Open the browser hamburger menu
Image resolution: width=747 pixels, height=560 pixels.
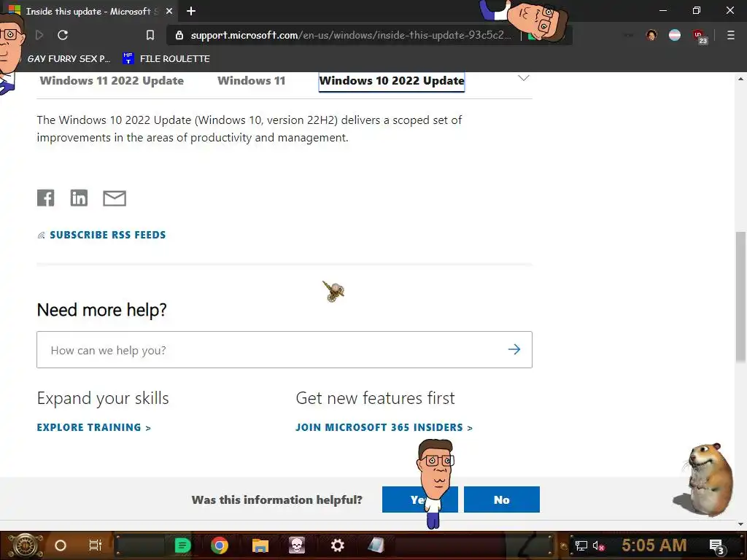pyautogui.click(x=730, y=35)
